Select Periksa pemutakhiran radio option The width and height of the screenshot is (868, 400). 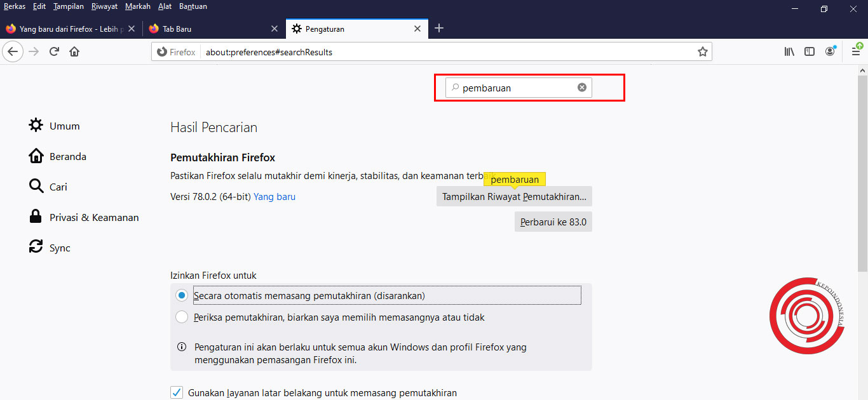pos(182,317)
